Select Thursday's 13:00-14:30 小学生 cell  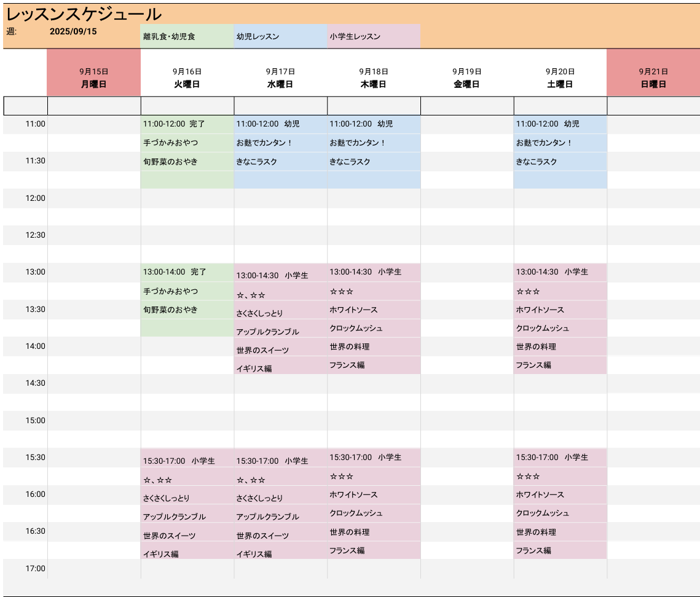374,272
